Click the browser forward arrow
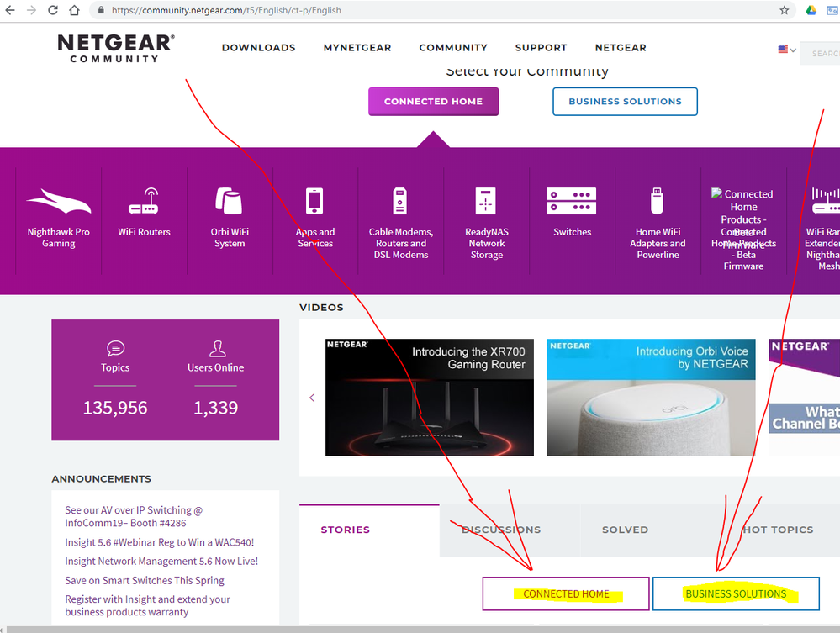Screen dimensions: 840x633 pyautogui.click(x=32, y=10)
